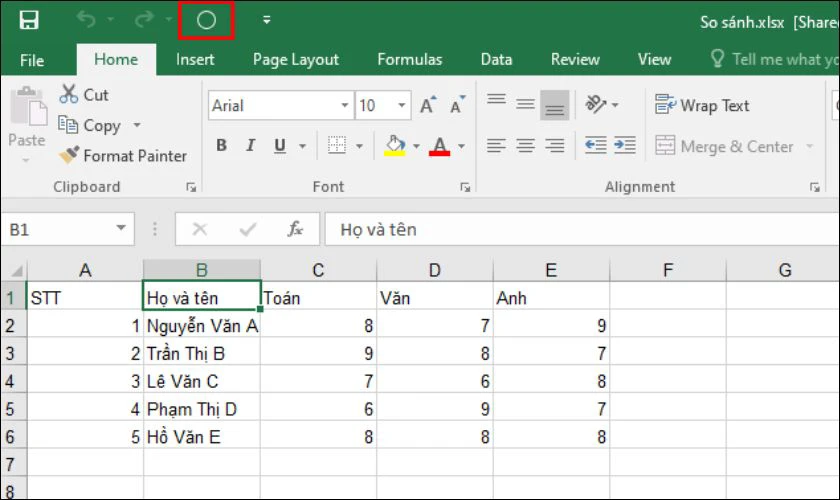Click the Orientation text rotation icon
This screenshot has height=500, width=840.
pos(596,104)
